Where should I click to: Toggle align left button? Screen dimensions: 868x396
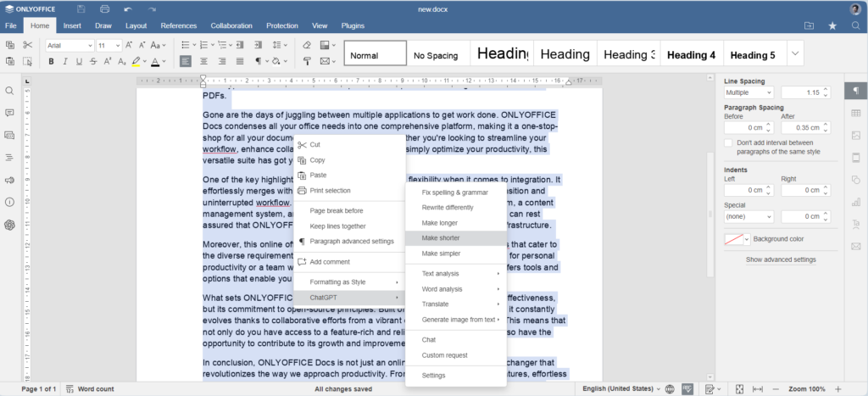click(186, 61)
